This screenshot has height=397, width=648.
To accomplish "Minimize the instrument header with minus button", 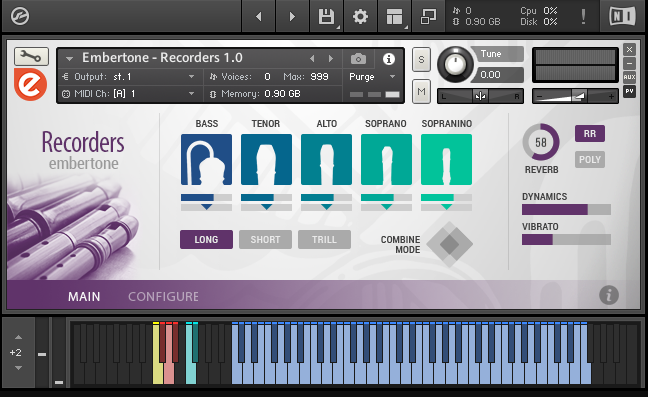I will pos(629,63).
